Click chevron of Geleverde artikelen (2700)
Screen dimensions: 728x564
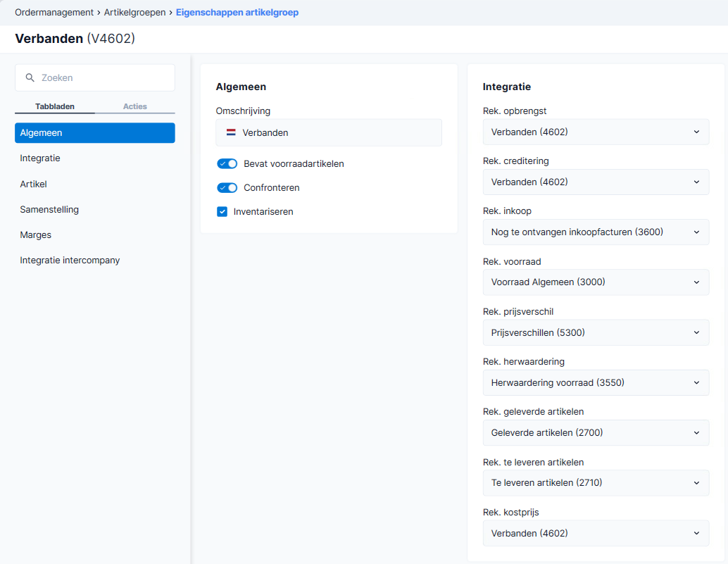pos(696,432)
